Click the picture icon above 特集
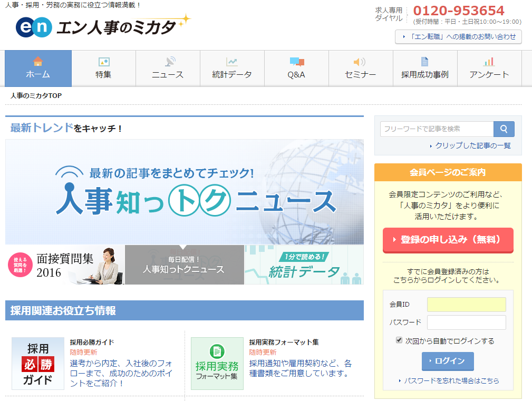 [x=104, y=62]
